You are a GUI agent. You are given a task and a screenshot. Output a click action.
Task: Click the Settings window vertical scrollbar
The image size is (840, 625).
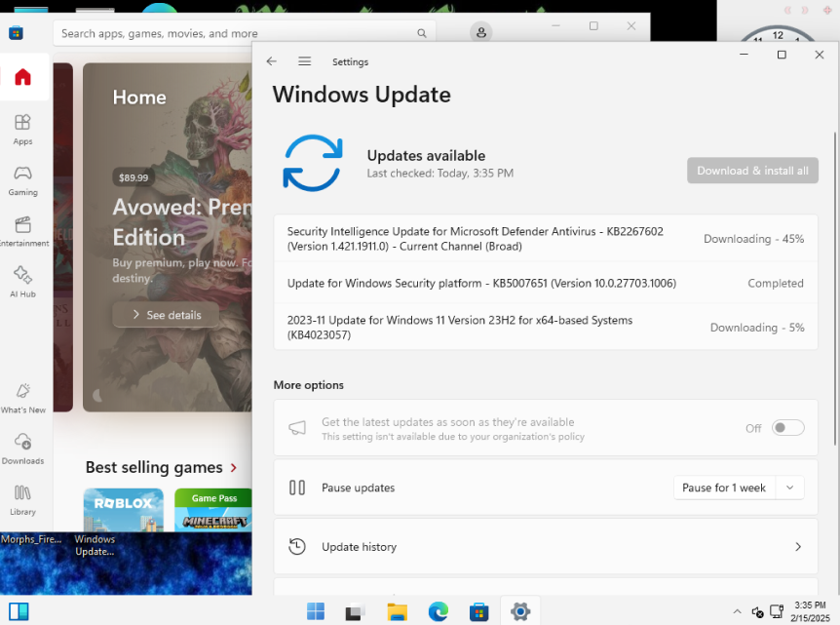pyautogui.click(x=835, y=288)
